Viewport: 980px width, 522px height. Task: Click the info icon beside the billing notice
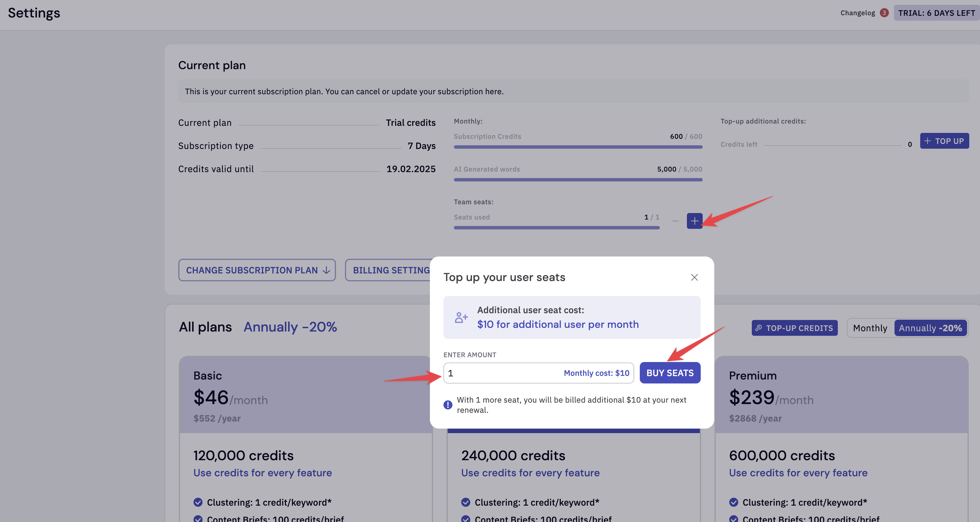point(448,405)
